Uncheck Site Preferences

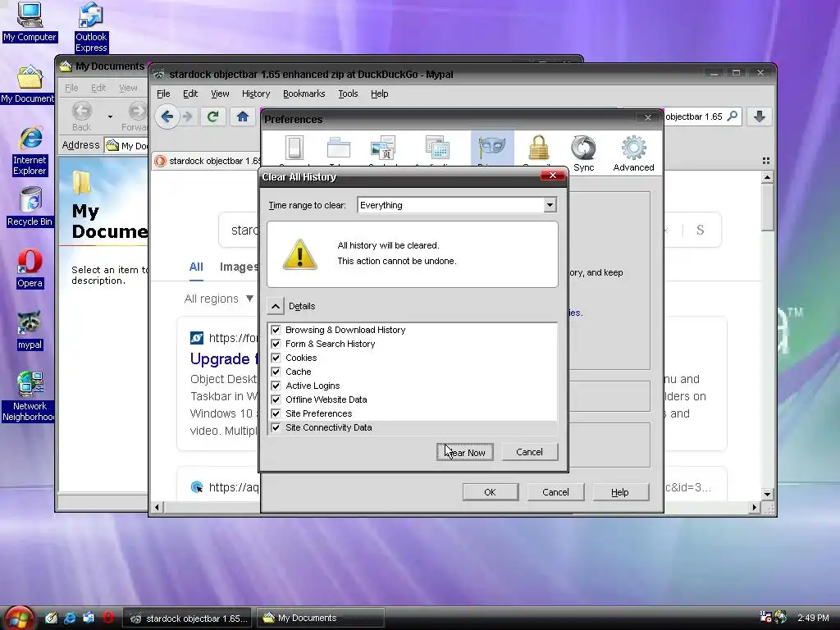click(276, 413)
